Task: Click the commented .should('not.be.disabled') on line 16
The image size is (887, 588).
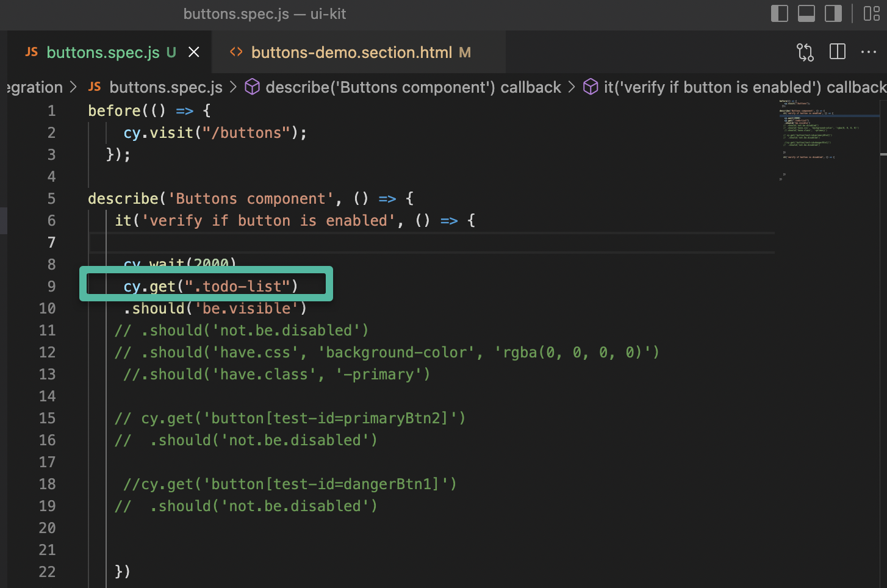Action: point(246,440)
